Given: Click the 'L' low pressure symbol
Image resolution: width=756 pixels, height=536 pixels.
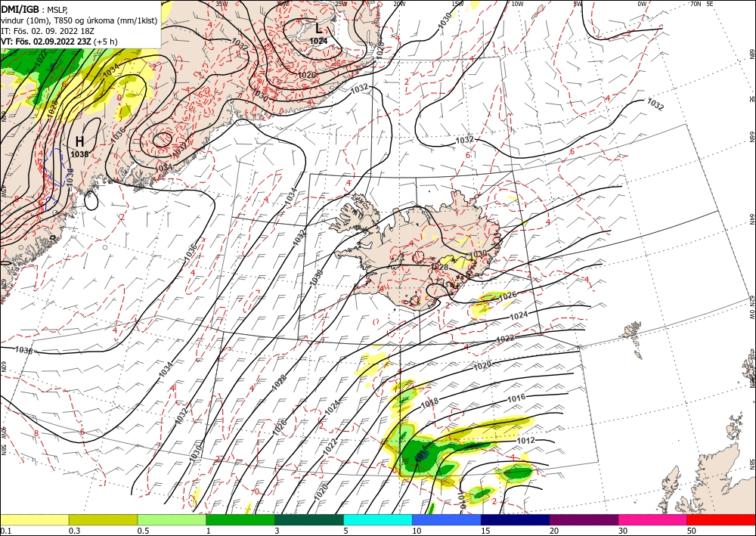Looking at the screenshot, I should [318, 29].
